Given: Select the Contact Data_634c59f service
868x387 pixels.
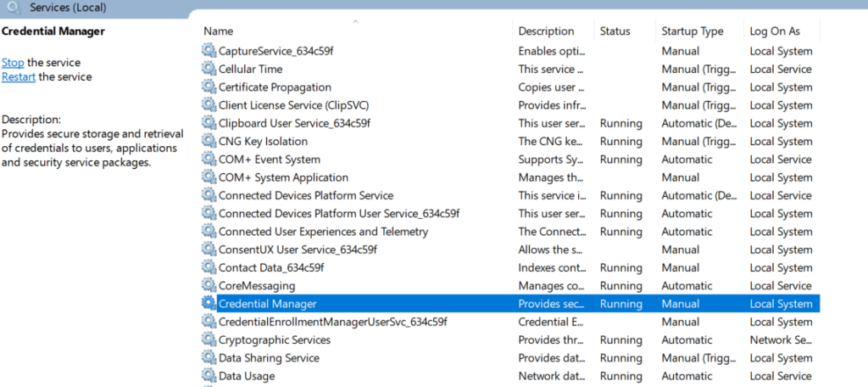Looking at the screenshot, I should coord(271,267).
